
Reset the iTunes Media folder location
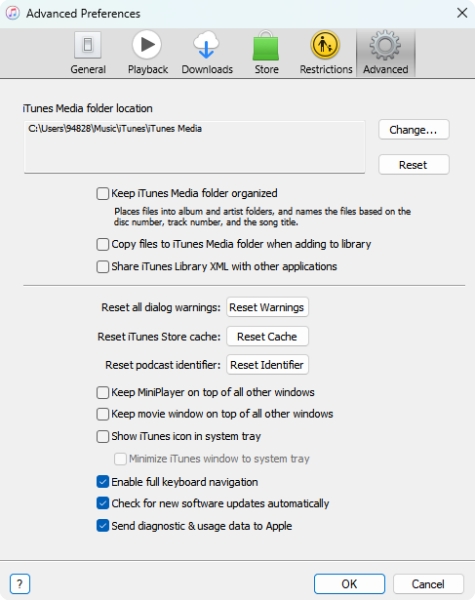click(x=413, y=165)
